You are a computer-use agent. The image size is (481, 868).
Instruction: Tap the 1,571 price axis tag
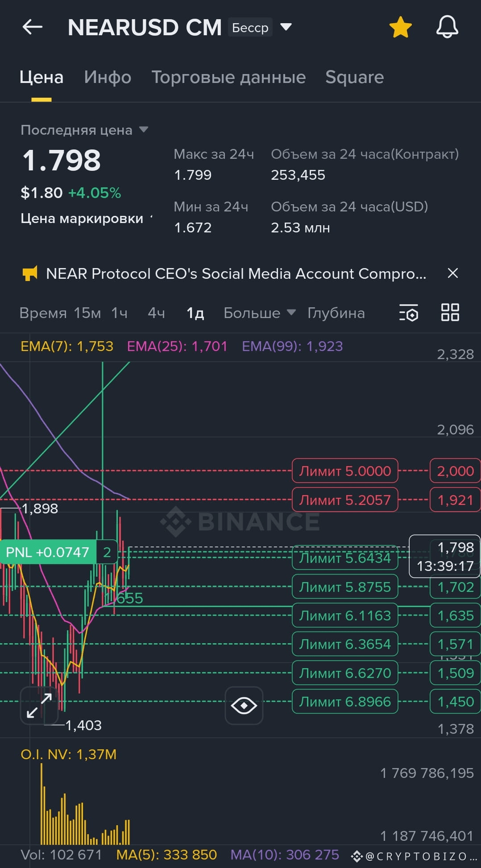coord(455,644)
